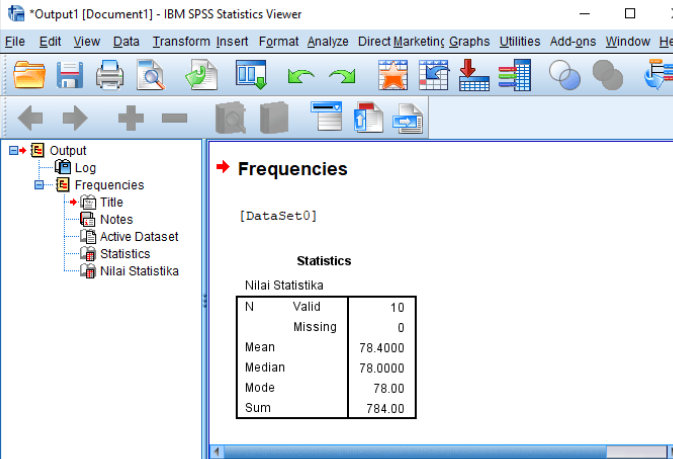The width and height of the screenshot is (673, 459).
Task: Click the horizontal scrollbar at the bottom
Action: point(440,451)
